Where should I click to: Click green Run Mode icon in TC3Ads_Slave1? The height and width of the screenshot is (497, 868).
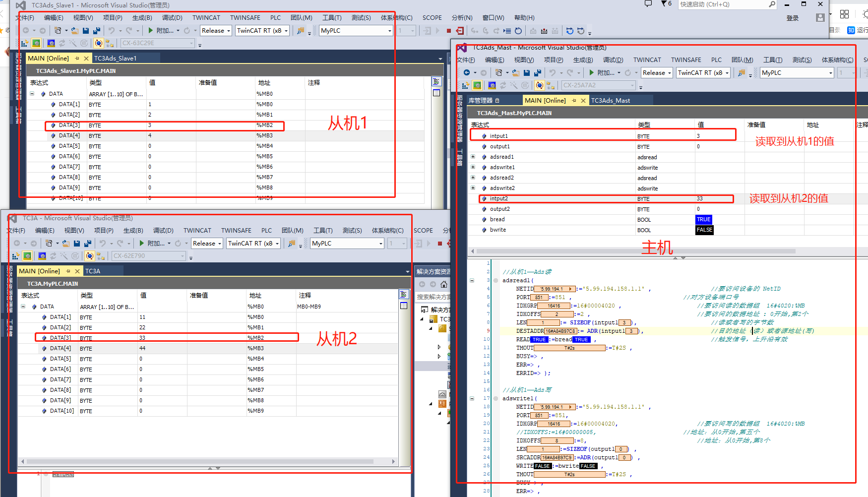coord(36,43)
